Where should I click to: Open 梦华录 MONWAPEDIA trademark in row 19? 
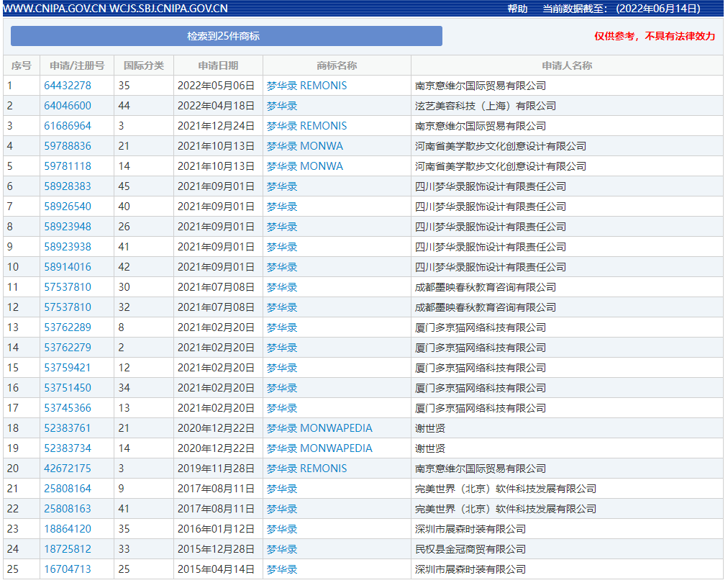click(x=319, y=448)
